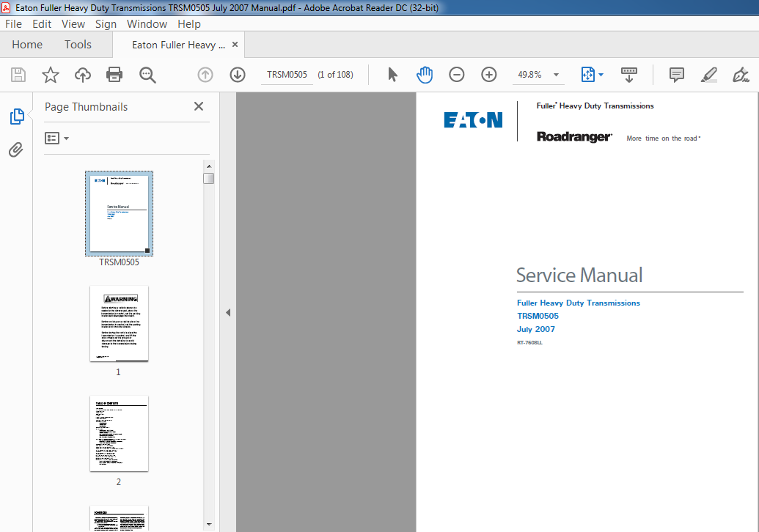Click blue Fuller Heavy Duty Transmissions subtitle

[579, 303]
